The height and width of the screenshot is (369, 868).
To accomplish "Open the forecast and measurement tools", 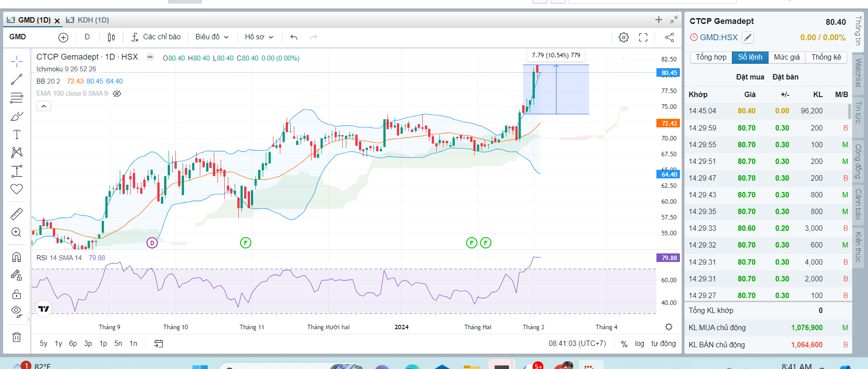I will click(x=17, y=171).
